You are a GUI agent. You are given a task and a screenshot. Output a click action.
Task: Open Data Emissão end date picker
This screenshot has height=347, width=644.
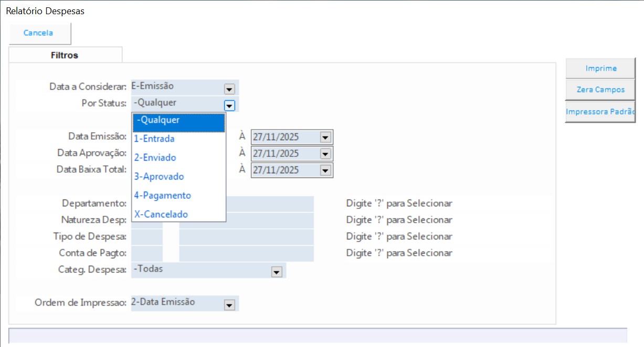tap(325, 138)
